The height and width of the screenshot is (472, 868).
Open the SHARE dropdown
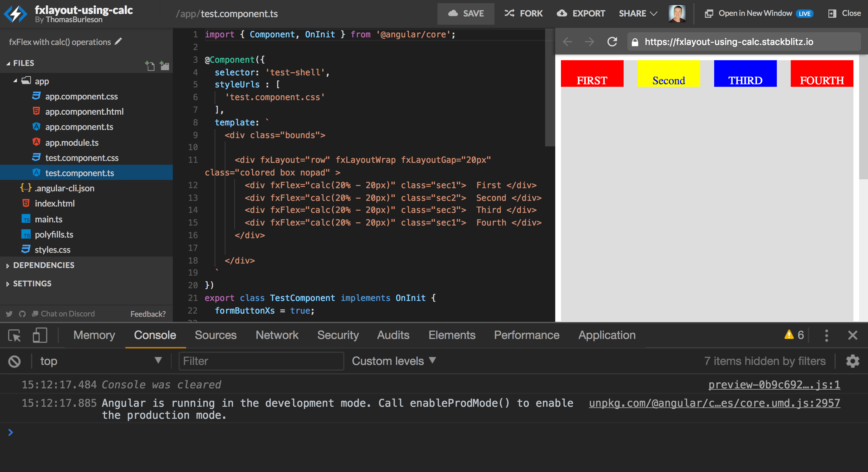(638, 14)
